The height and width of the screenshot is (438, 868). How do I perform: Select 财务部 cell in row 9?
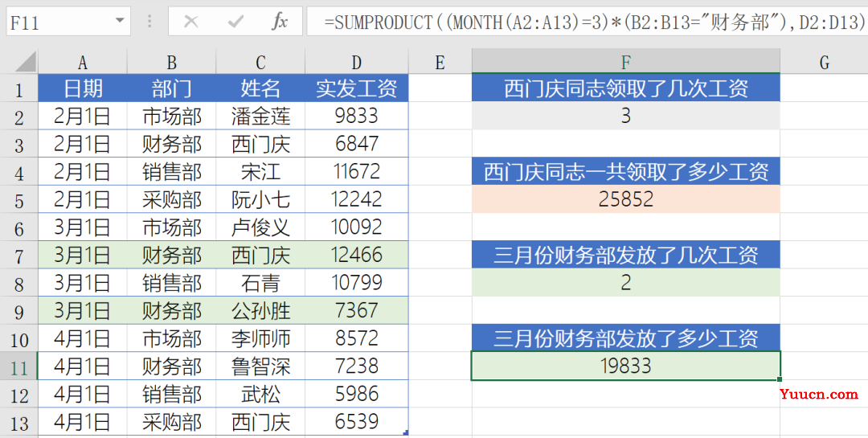tap(172, 311)
